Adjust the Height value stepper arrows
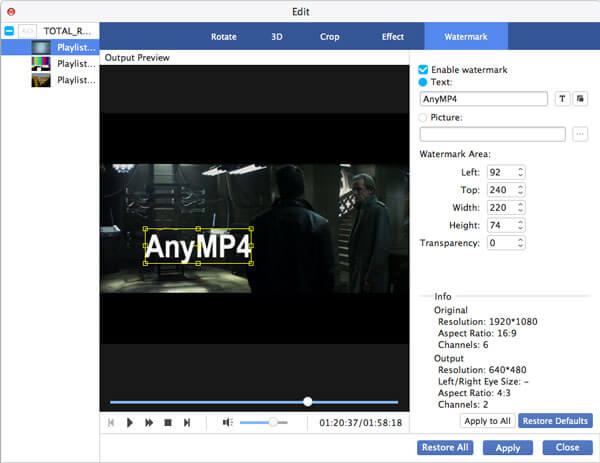The height and width of the screenshot is (463, 600). click(520, 225)
